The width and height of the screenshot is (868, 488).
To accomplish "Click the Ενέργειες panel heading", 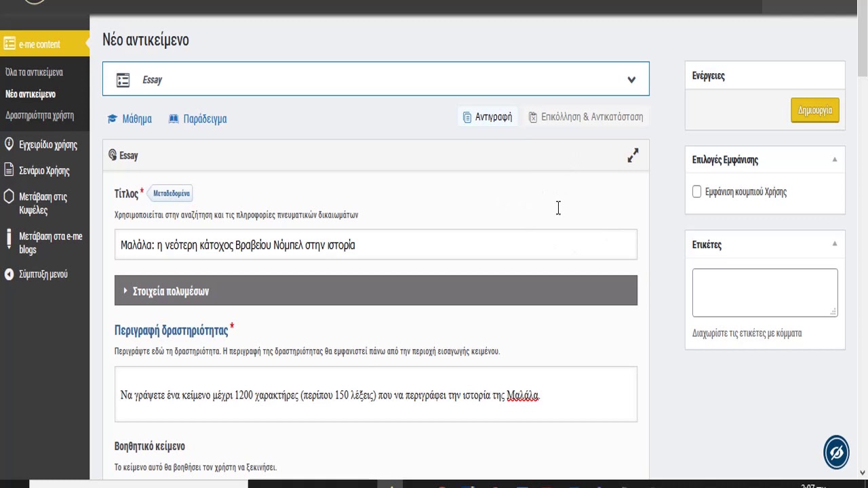I will pyautogui.click(x=709, y=76).
